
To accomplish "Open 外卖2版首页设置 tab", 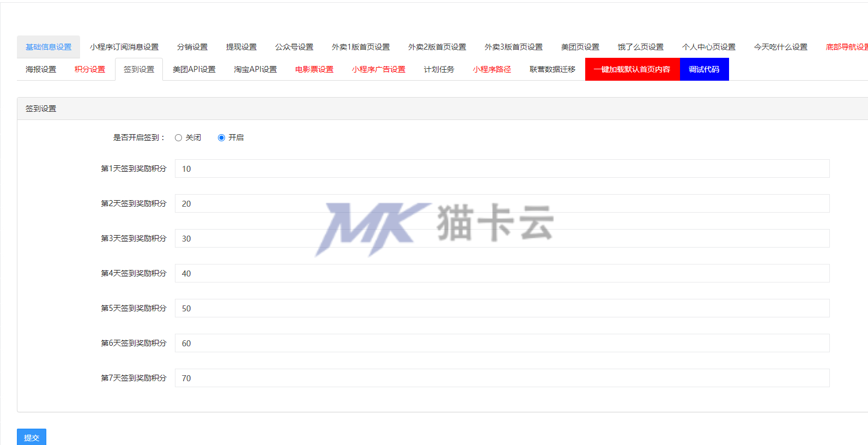I will pos(437,47).
